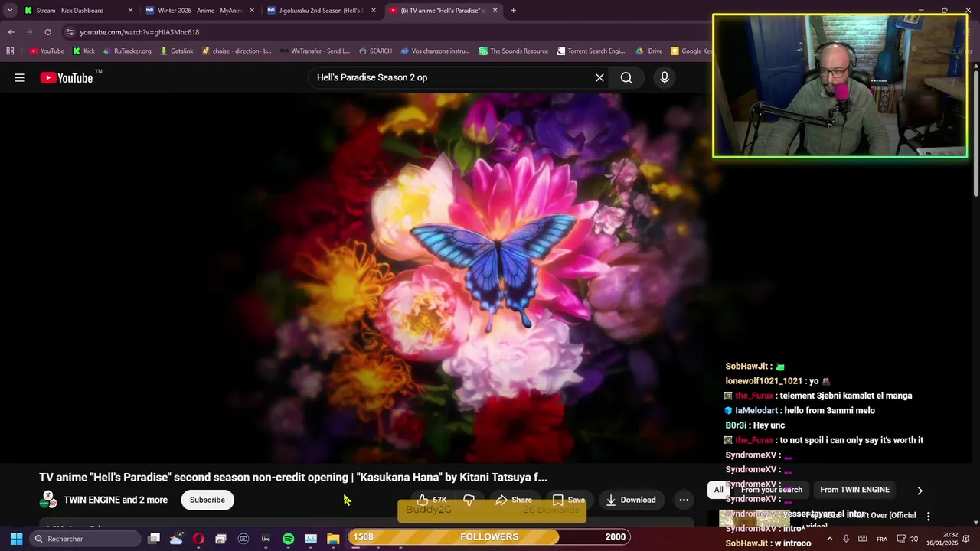Open the Drive bookmark
Screen dimensions: 980x551
pos(649,51)
